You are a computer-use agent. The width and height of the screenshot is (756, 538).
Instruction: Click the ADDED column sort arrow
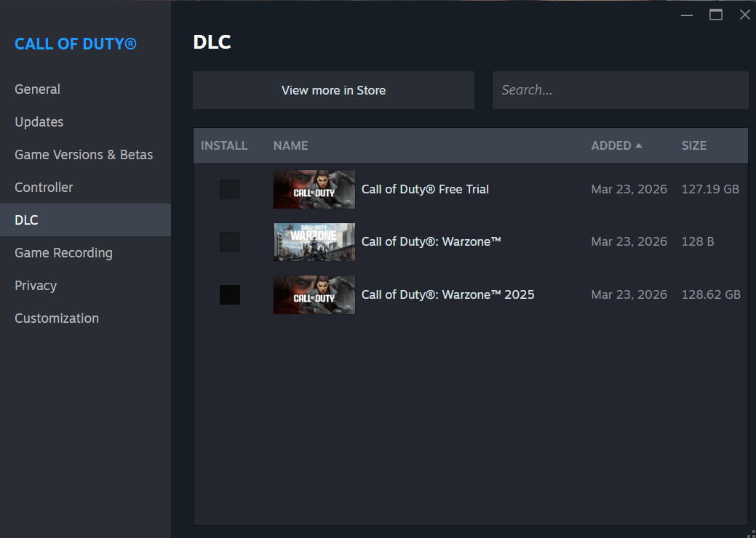coord(639,145)
